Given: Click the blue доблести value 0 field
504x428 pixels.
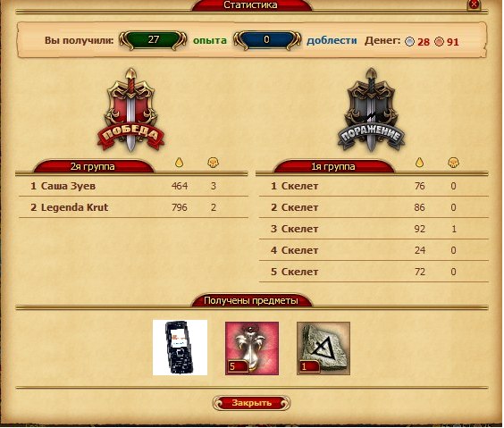Looking at the screenshot, I should click(267, 40).
